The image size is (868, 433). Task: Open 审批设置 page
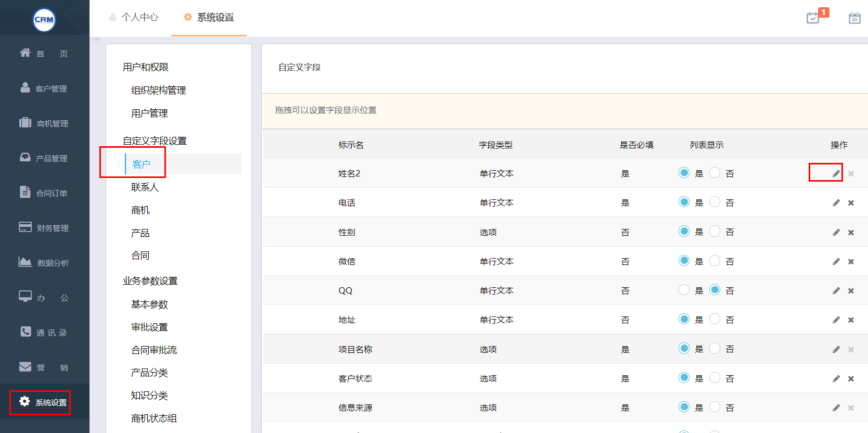(x=149, y=327)
